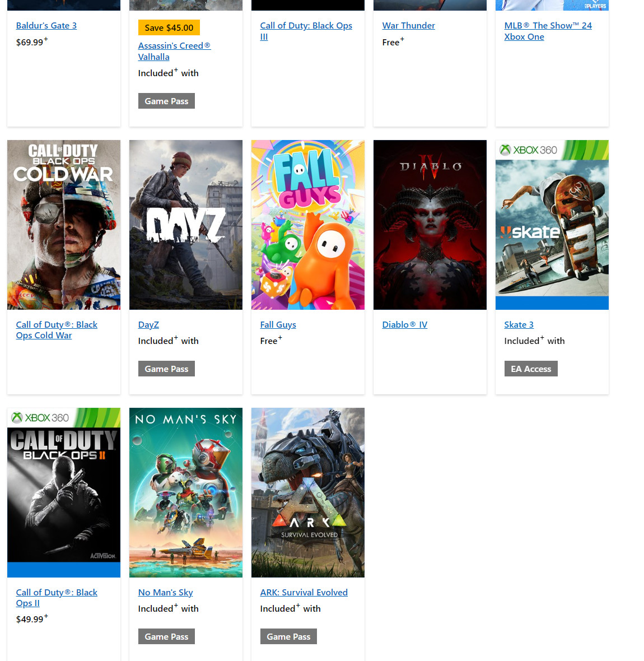Open the Fall Guys title link

point(278,325)
